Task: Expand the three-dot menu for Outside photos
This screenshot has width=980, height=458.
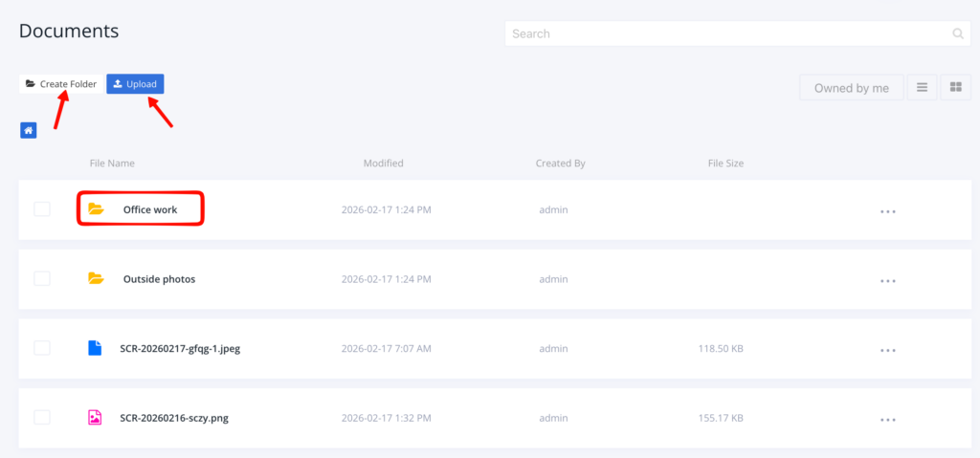Action: (x=888, y=281)
